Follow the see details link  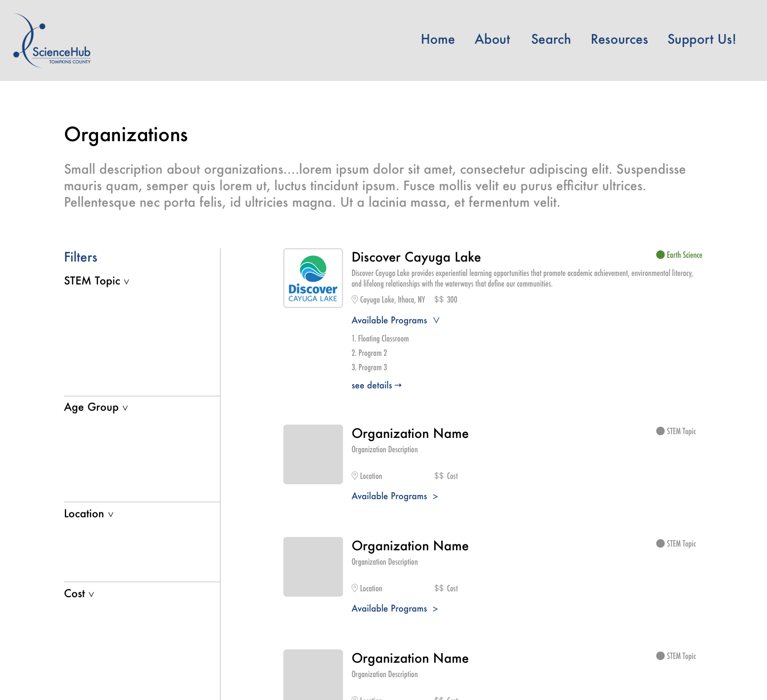[x=377, y=385]
